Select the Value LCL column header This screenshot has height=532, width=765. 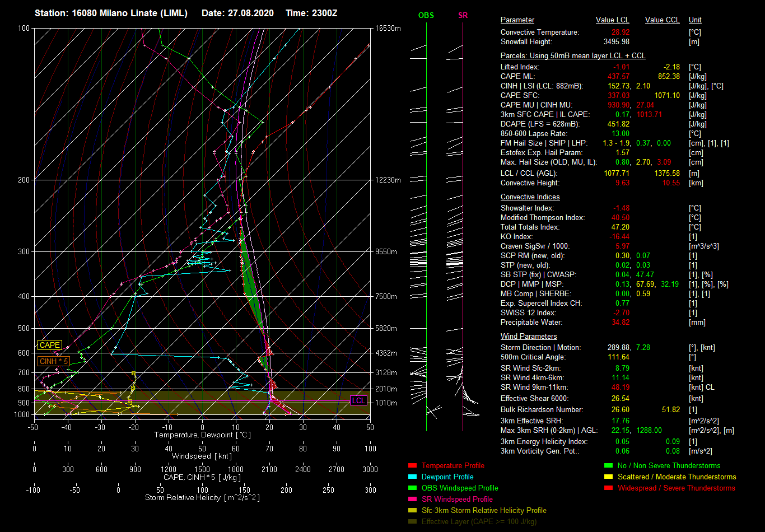pyautogui.click(x=612, y=20)
